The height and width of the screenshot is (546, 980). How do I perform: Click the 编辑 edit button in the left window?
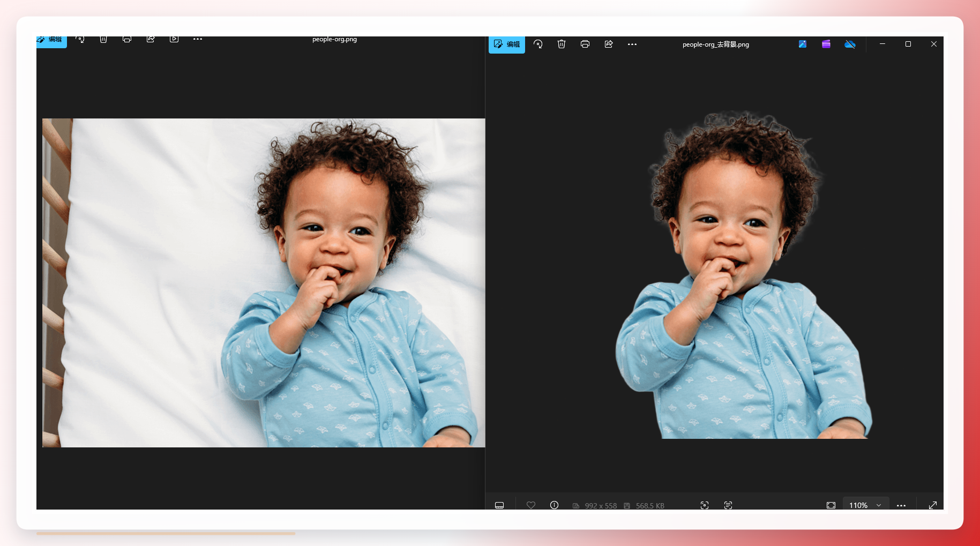coord(51,41)
